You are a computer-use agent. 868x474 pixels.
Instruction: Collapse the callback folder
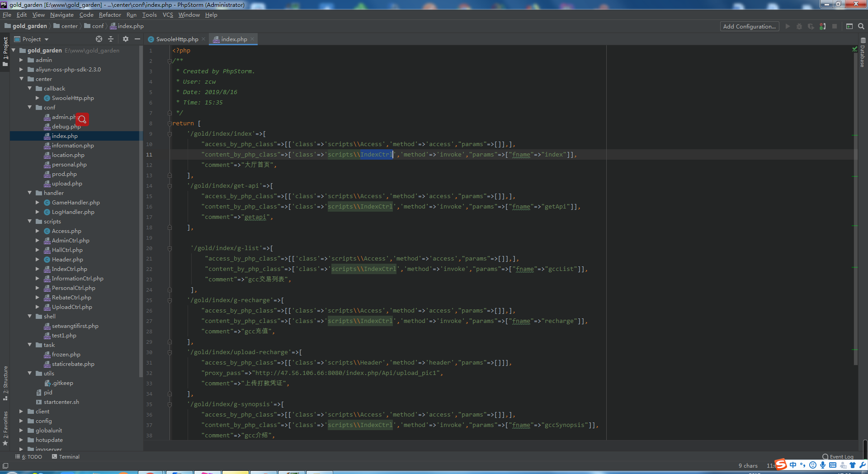point(29,88)
